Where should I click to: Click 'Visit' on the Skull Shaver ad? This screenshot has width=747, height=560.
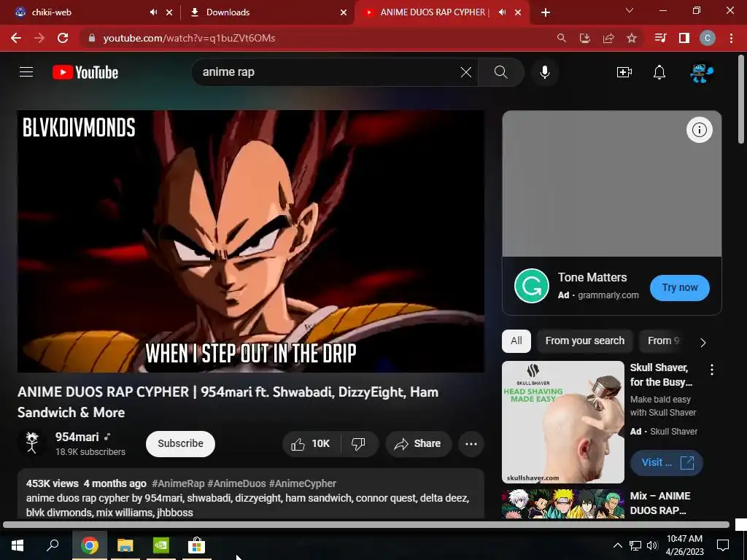(x=667, y=462)
